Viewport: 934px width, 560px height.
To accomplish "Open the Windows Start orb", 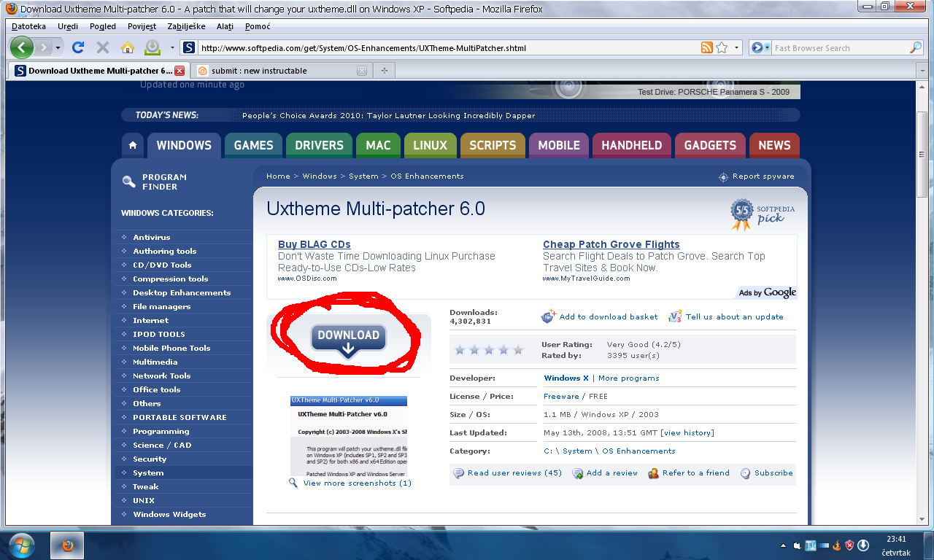I will click(22, 545).
